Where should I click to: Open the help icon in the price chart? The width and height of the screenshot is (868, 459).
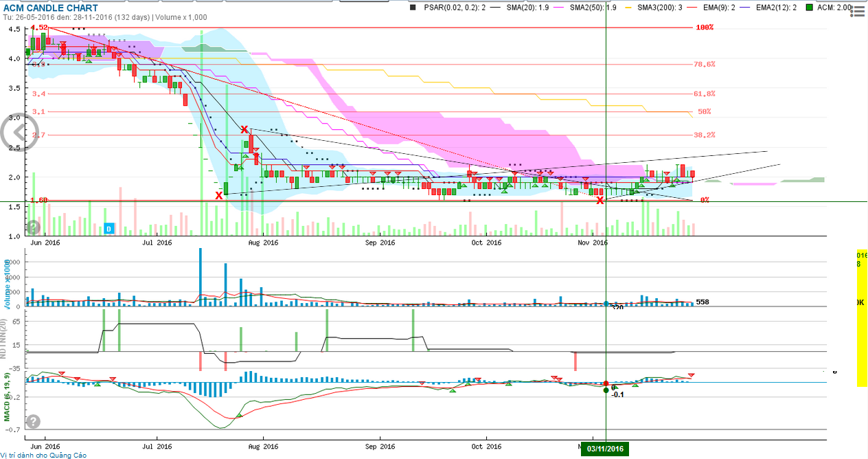[33, 227]
